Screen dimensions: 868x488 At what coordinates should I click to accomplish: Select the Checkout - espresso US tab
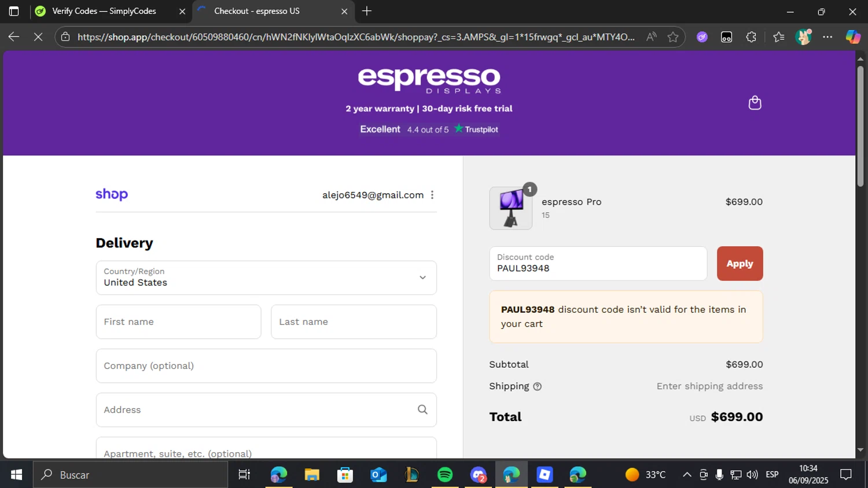tap(257, 11)
